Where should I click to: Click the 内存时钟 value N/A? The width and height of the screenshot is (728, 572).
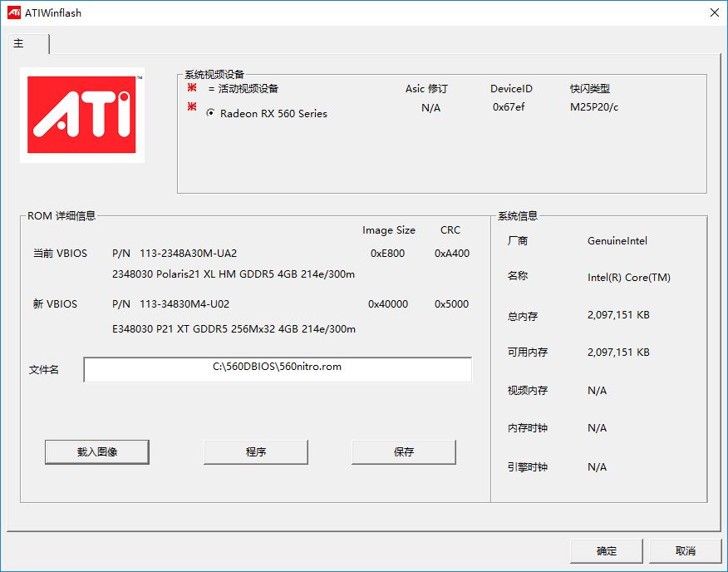click(597, 428)
